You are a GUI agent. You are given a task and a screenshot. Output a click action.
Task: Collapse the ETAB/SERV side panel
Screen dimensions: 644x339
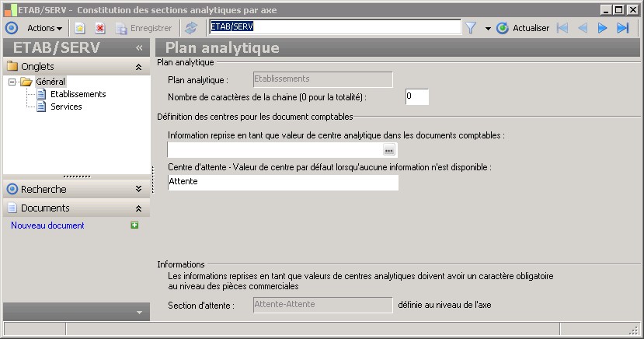(139, 48)
